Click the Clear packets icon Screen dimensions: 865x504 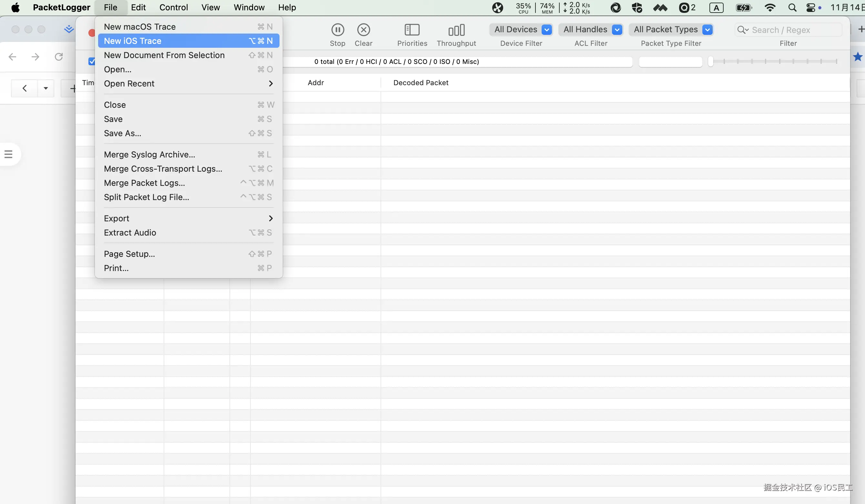point(363,30)
